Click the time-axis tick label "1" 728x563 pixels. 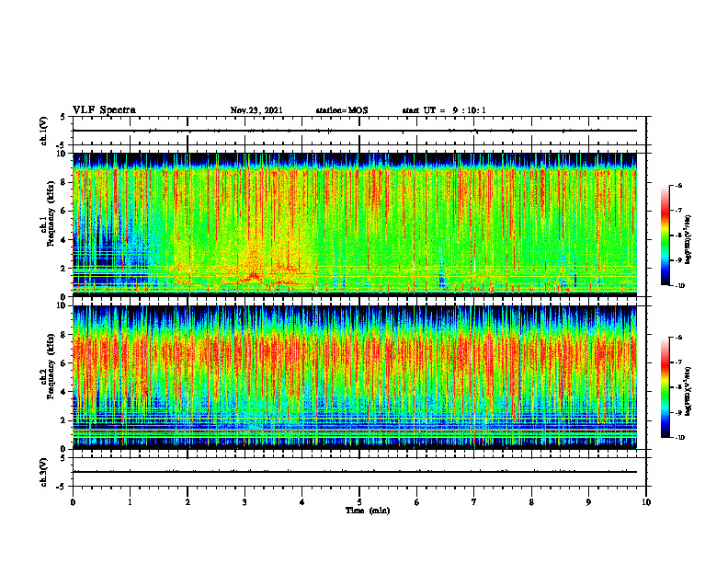pos(130,502)
